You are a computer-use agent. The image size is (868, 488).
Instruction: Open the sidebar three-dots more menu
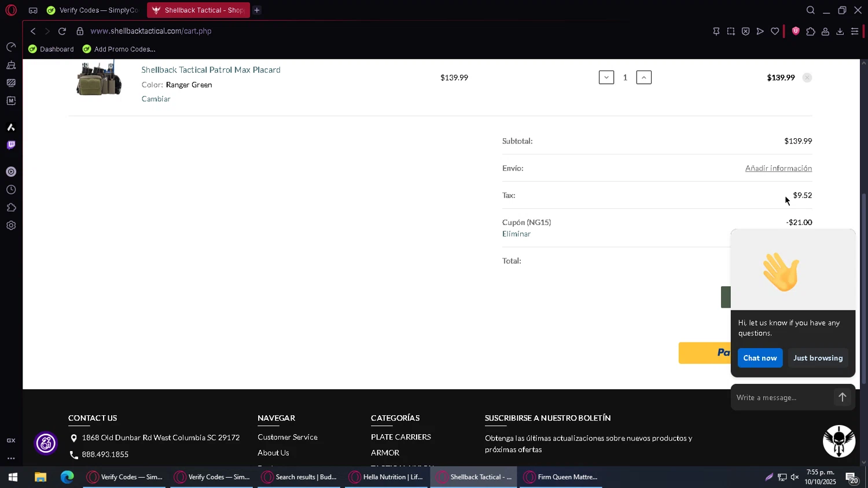click(x=11, y=458)
